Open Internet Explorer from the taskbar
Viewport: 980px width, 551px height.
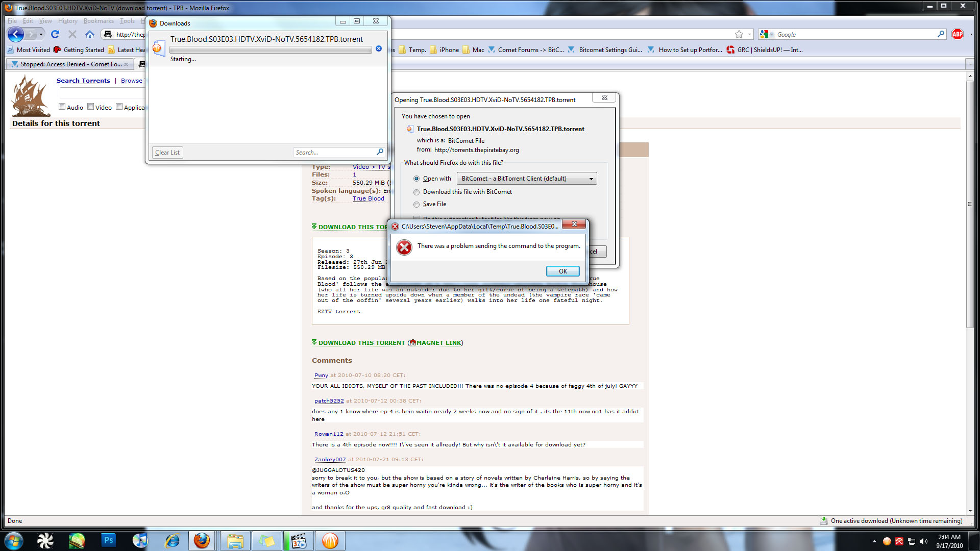172,540
